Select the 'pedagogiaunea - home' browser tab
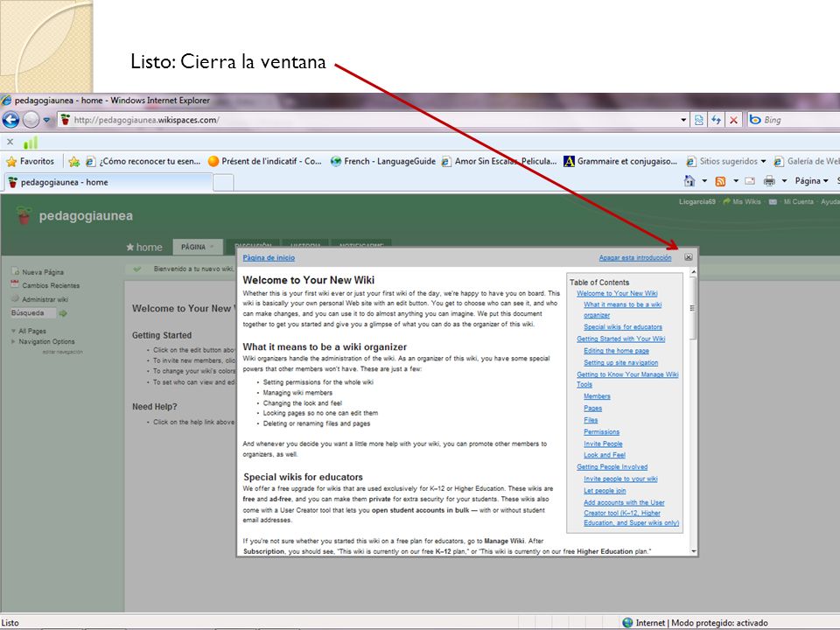This screenshot has height=630, width=840. pyautogui.click(x=107, y=182)
